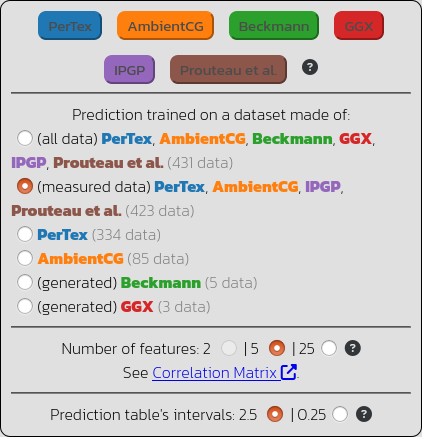Toggle the green Beckmann dataset button
Screen dimensions: 422x437
pyautogui.click(x=274, y=26)
